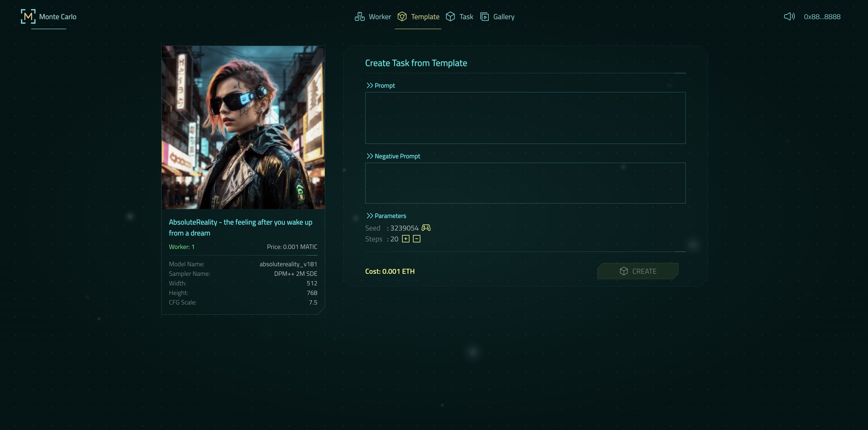Click the Parameters double-chevron

coord(370,216)
